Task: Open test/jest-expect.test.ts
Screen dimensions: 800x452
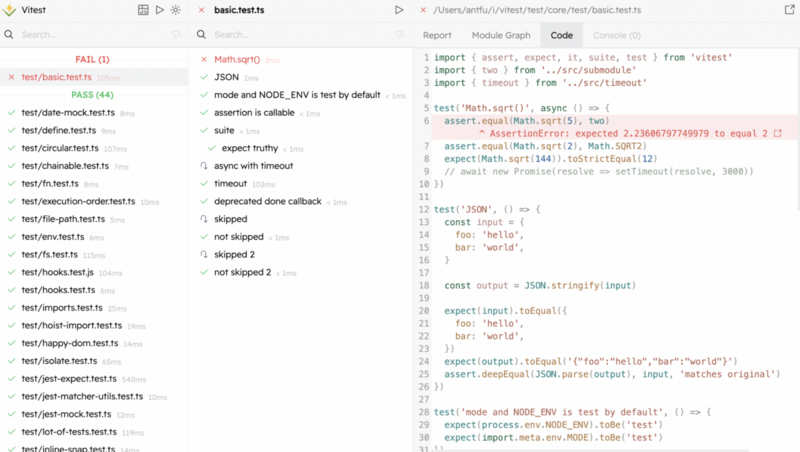Action: 94,379
